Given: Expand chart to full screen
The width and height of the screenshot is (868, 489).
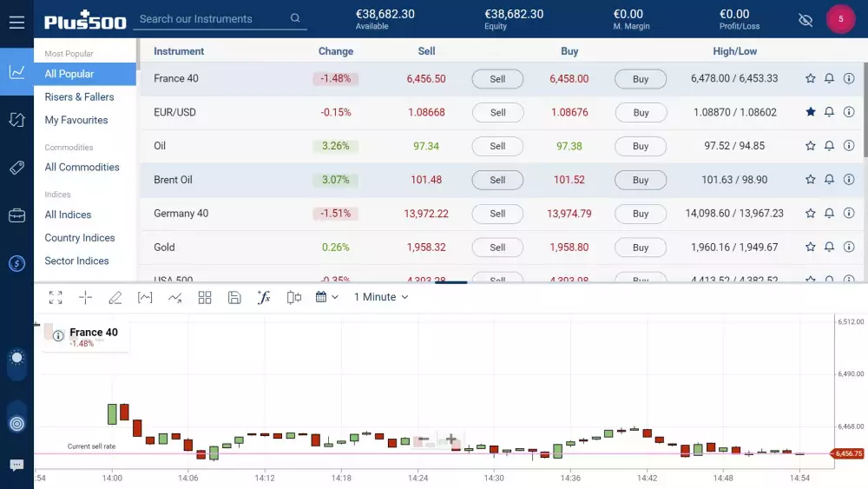Looking at the screenshot, I should point(56,297).
